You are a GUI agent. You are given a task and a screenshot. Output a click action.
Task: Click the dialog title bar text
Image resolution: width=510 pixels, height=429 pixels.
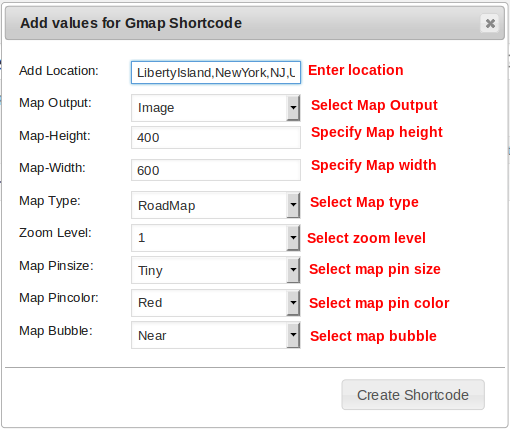pyautogui.click(x=131, y=23)
